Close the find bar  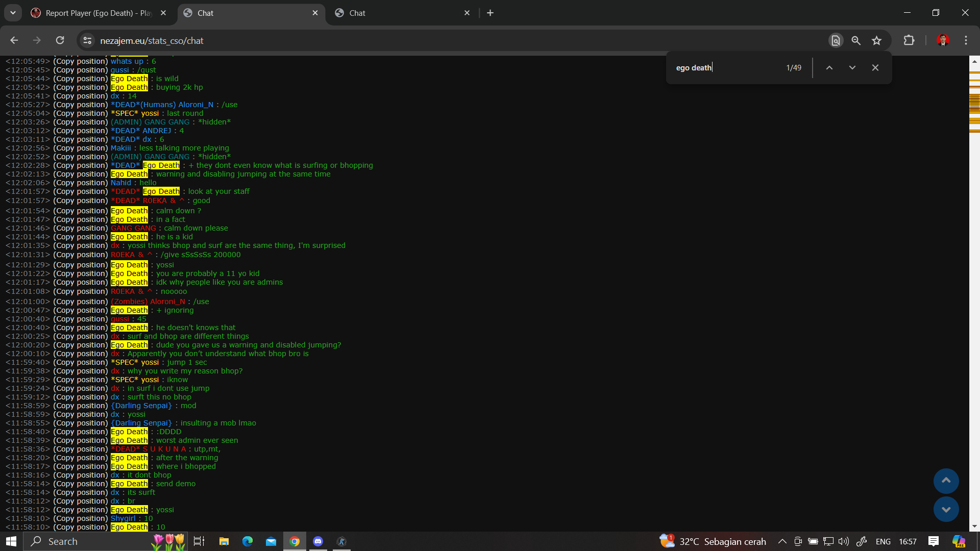pos(875,68)
